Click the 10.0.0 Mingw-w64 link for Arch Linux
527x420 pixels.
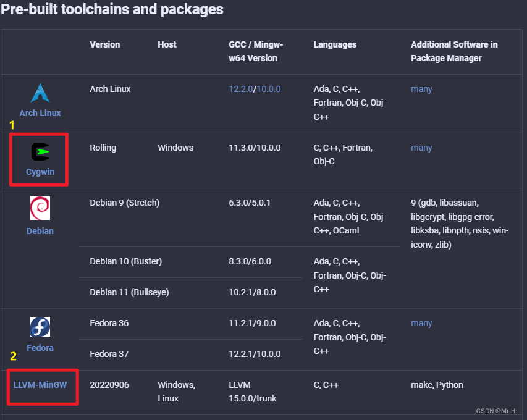click(x=269, y=89)
